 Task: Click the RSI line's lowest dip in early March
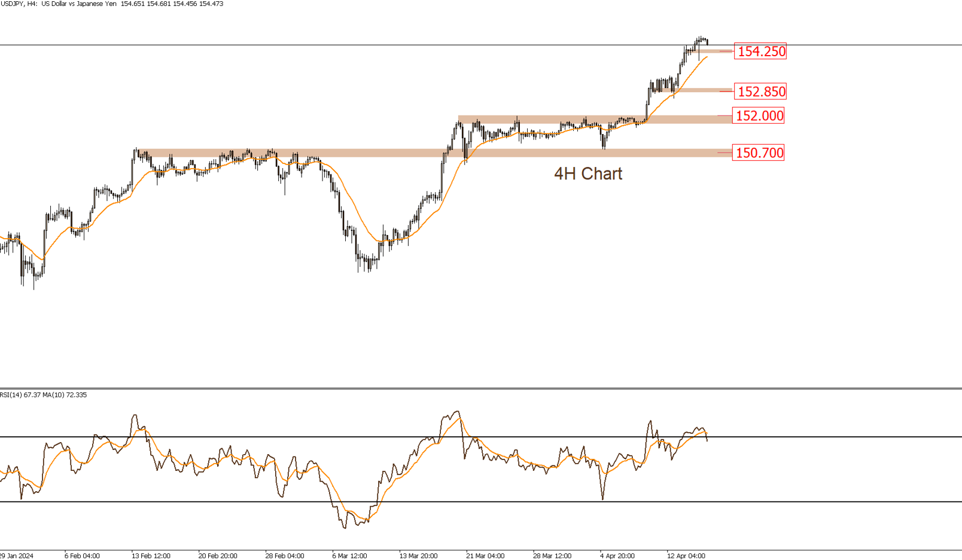(x=345, y=527)
